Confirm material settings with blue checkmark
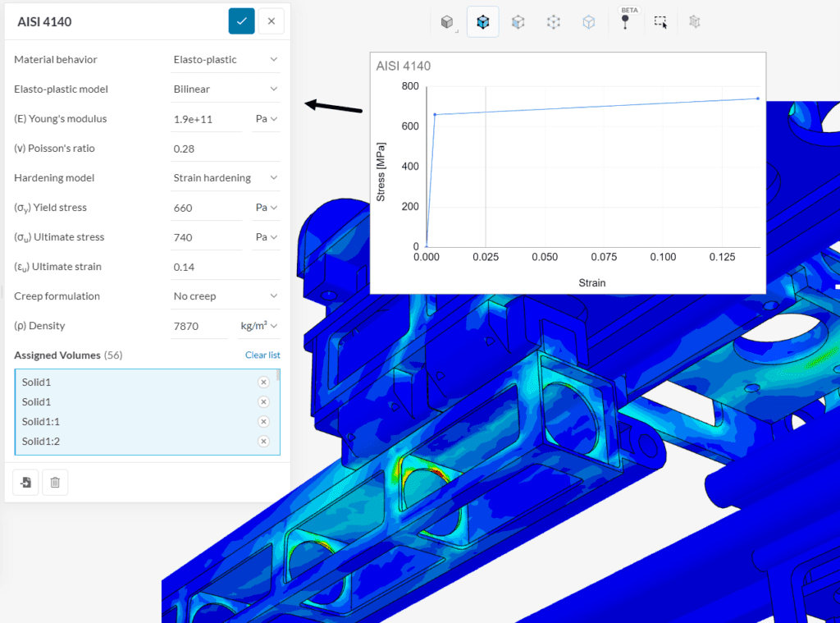Viewport: 840px width, 623px height. (x=241, y=21)
